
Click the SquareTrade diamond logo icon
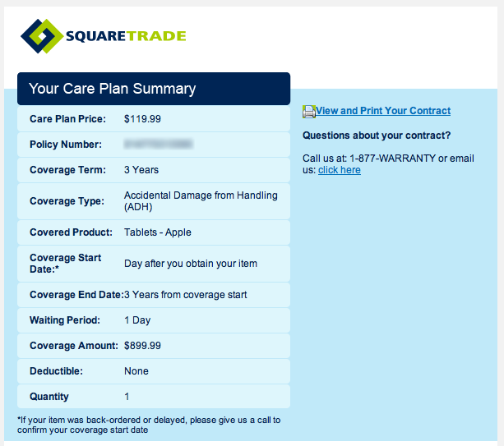coord(42,36)
